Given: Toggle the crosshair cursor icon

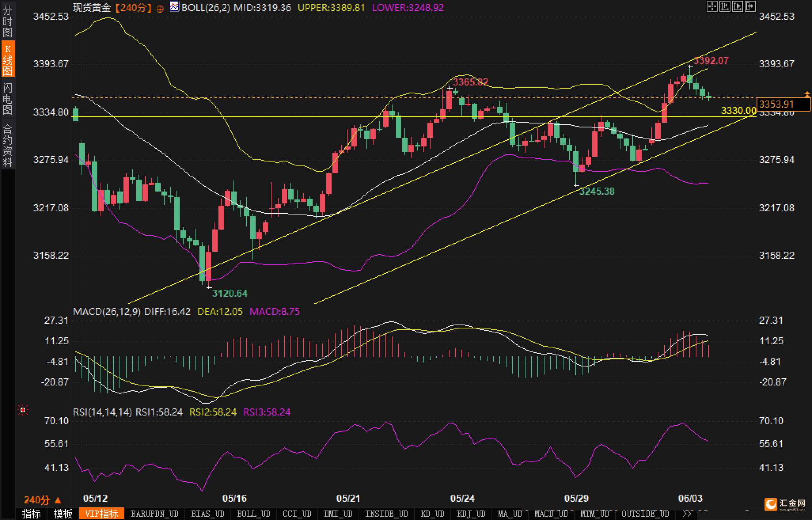Looking at the screenshot, I should (x=712, y=6).
